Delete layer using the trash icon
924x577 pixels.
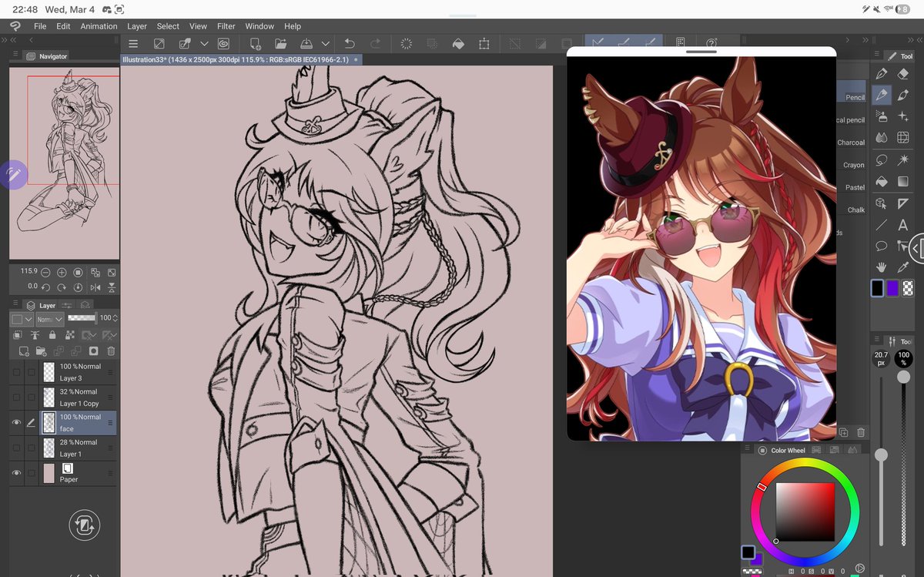(111, 351)
